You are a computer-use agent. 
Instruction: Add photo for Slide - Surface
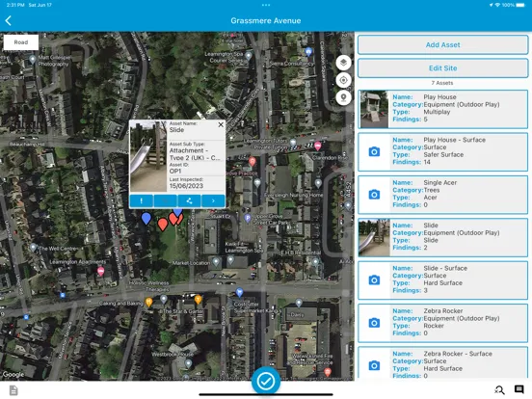(374, 279)
